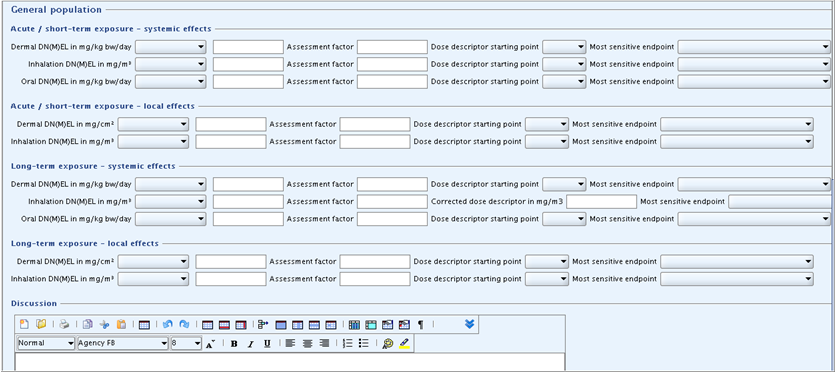The image size is (838, 374).
Task: Open Long-term local Inhalation DN(M)EL dropdown
Action: click(x=153, y=279)
